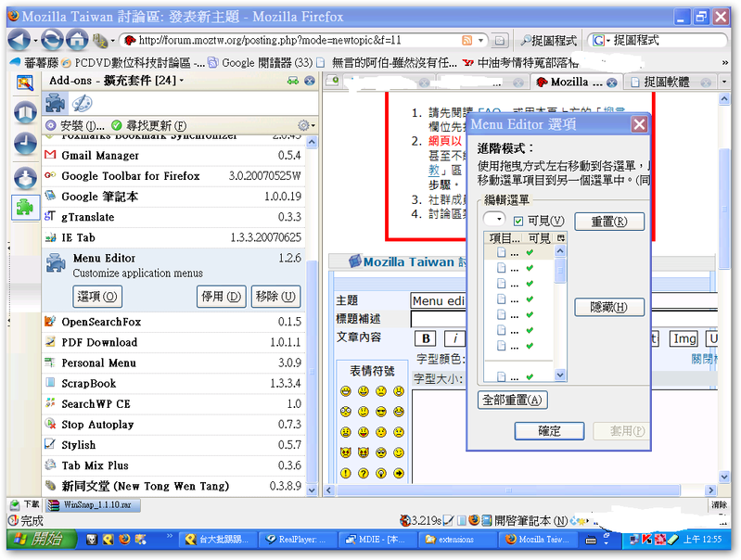Switch to Themes palette icon in Add-ons

click(x=82, y=103)
